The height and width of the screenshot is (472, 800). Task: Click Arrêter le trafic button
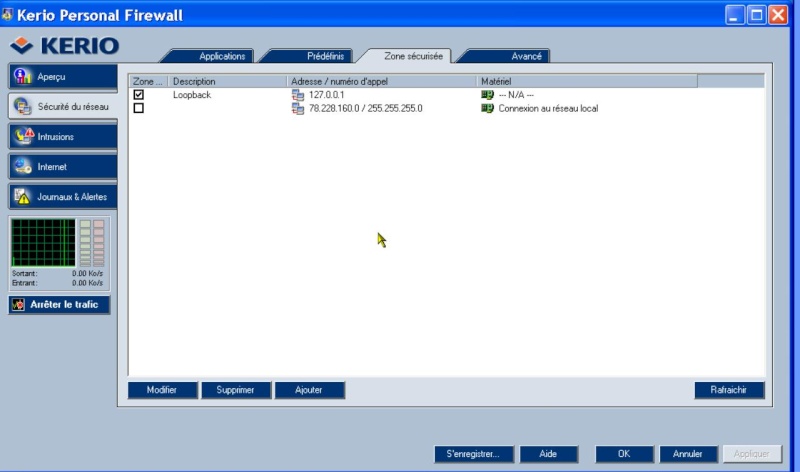(x=59, y=305)
